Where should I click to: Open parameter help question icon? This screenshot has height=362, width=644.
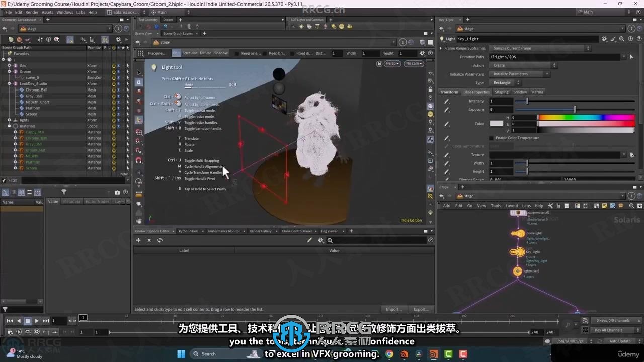tap(639, 39)
